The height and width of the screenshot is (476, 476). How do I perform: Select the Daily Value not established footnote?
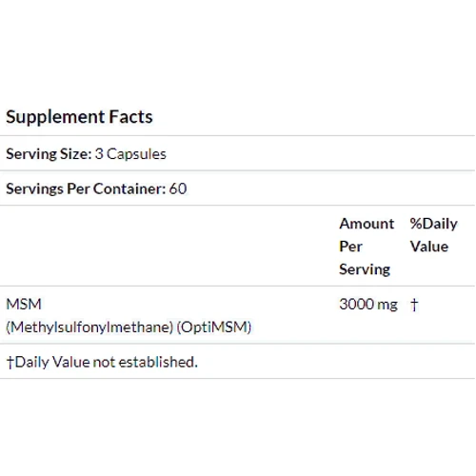[x=102, y=362]
